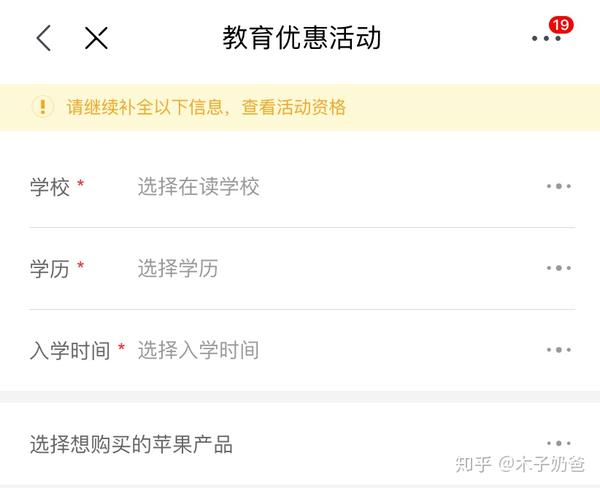Tap the 教育优惠活动 page title
This screenshot has width=600, height=488.
302,38
